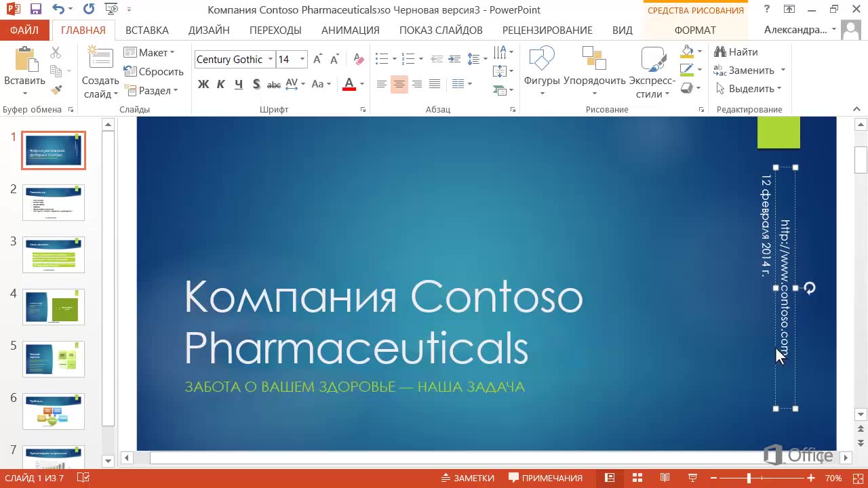This screenshot has width=868, height=488.
Task: Align text to the right
Action: [x=417, y=84]
